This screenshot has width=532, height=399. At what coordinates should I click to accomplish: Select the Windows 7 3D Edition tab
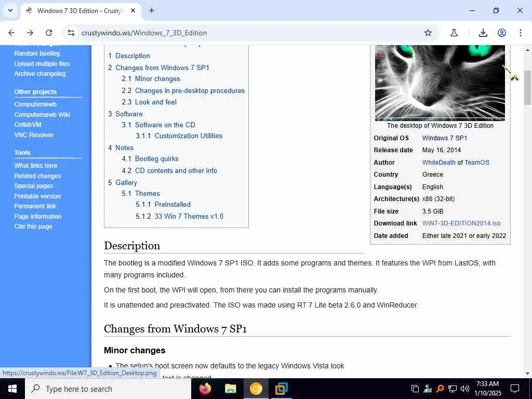point(81,10)
